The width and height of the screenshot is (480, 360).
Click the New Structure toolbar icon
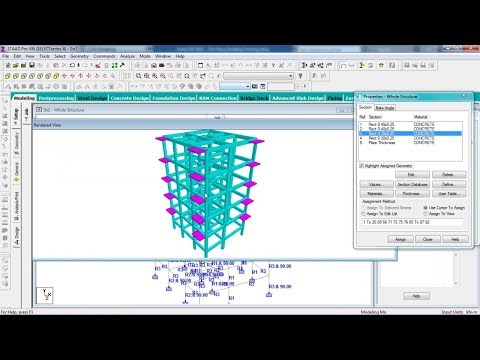tap(7, 65)
